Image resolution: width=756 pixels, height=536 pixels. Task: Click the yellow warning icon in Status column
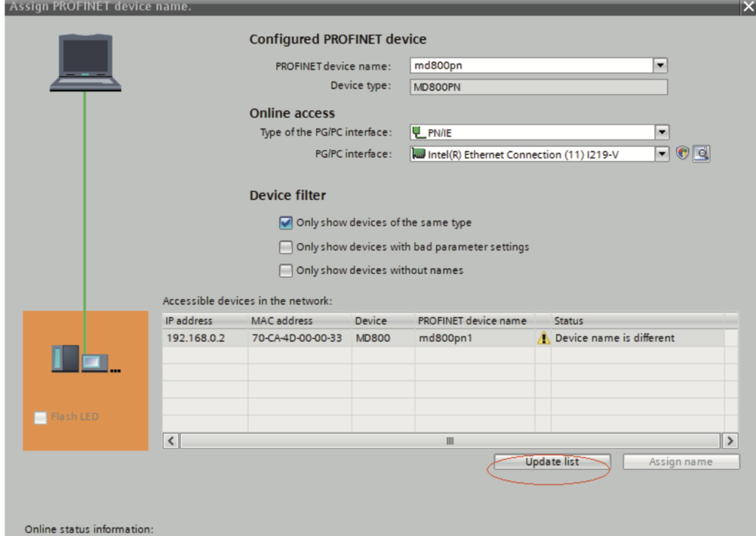tap(544, 338)
